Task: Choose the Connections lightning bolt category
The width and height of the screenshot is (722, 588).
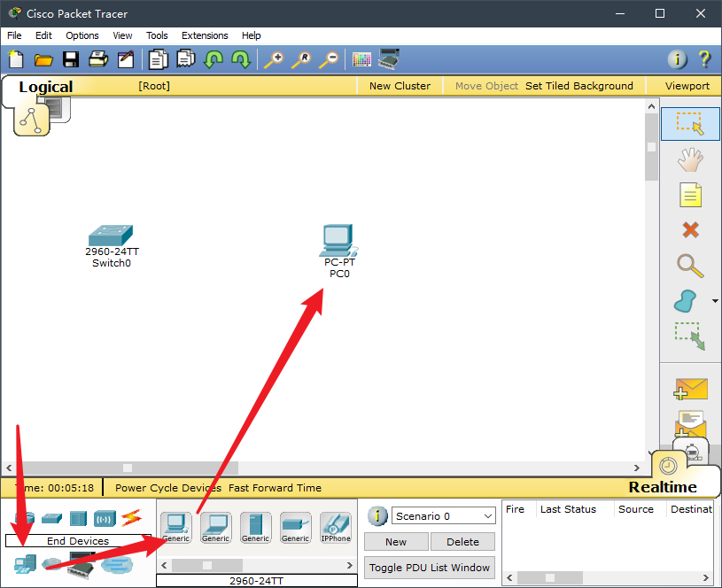Action: pyautogui.click(x=131, y=518)
